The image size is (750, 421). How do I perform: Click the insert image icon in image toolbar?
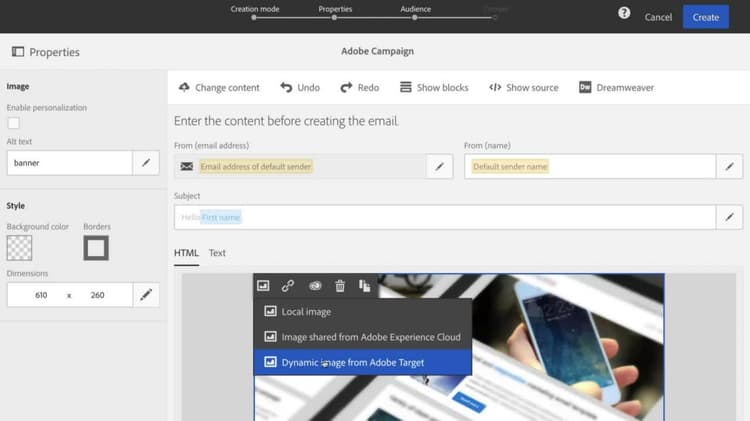(263, 286)
